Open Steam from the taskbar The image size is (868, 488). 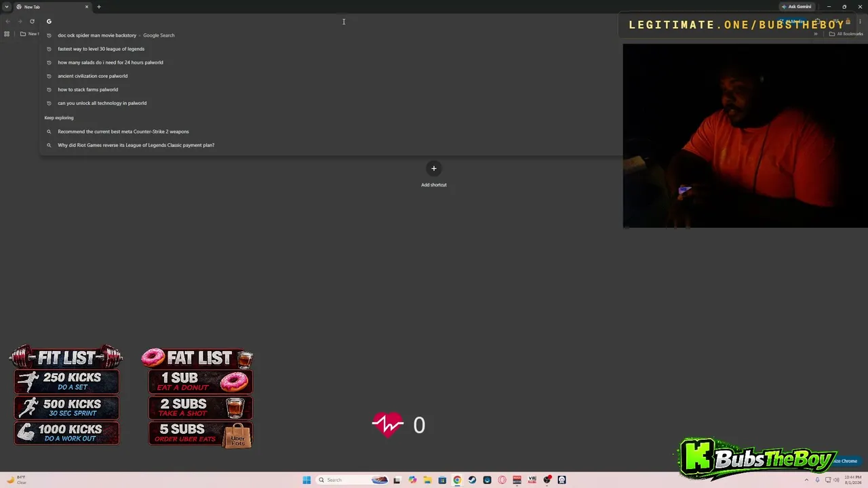pyautogui.click(x=472, y=480)
